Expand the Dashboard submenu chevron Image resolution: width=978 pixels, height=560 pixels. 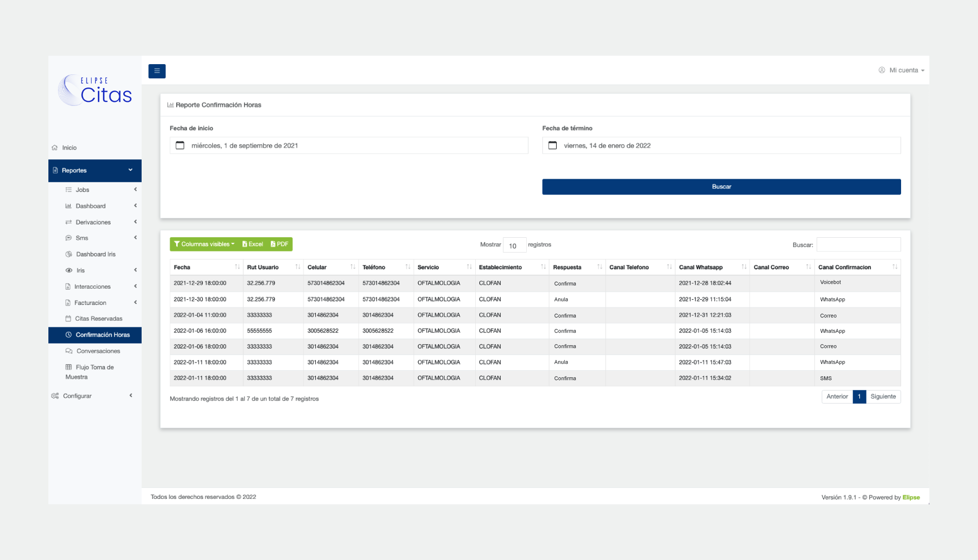point(135,206)
